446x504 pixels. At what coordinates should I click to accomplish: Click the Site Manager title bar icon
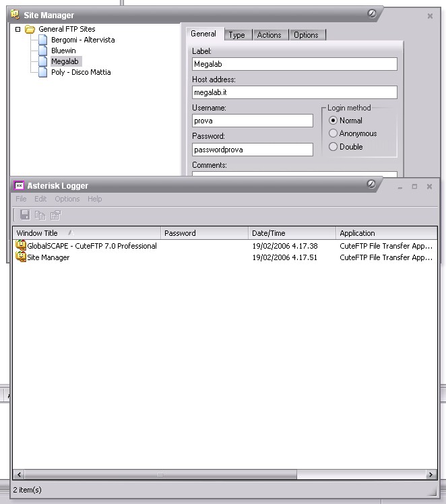(x=15, y=14)
